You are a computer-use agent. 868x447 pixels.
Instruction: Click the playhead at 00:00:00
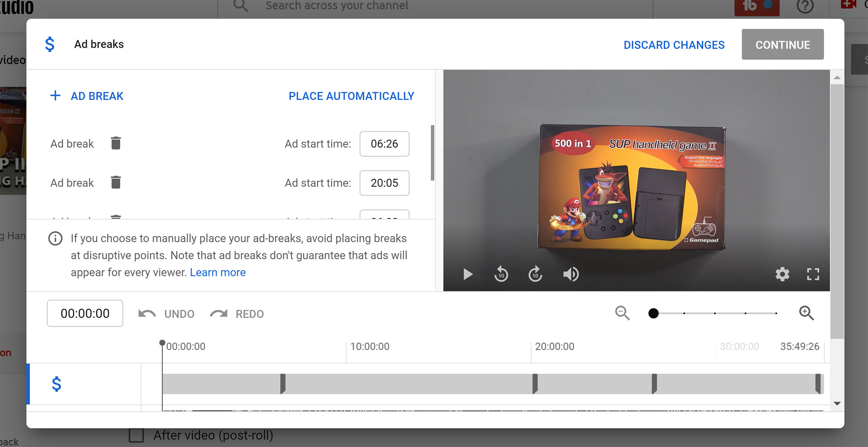[162, 343]
